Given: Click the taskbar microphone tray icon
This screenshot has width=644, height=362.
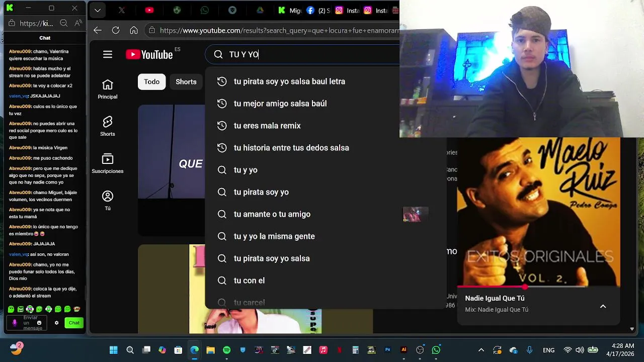Looking at the screenshot, I should [529, 350].
